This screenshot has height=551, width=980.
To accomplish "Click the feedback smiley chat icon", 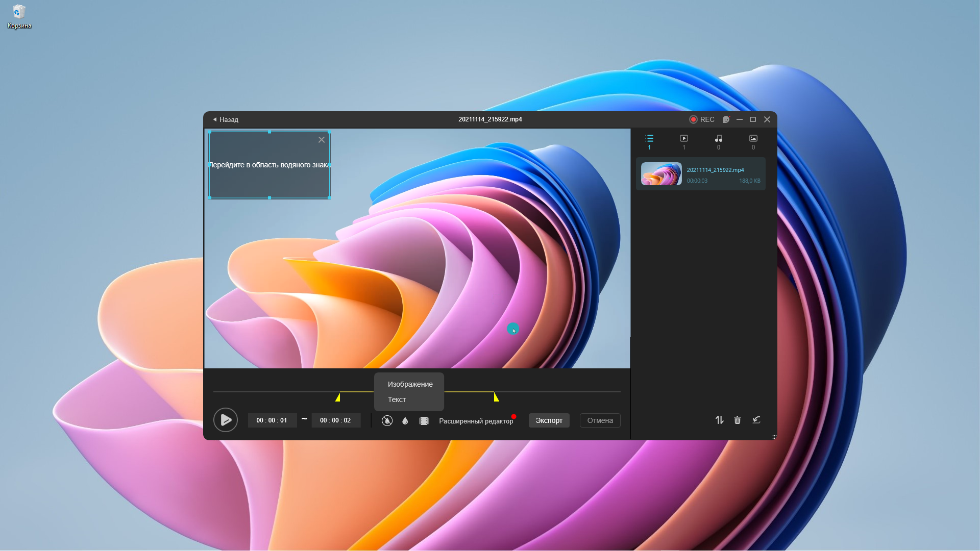I will [726, 119].
